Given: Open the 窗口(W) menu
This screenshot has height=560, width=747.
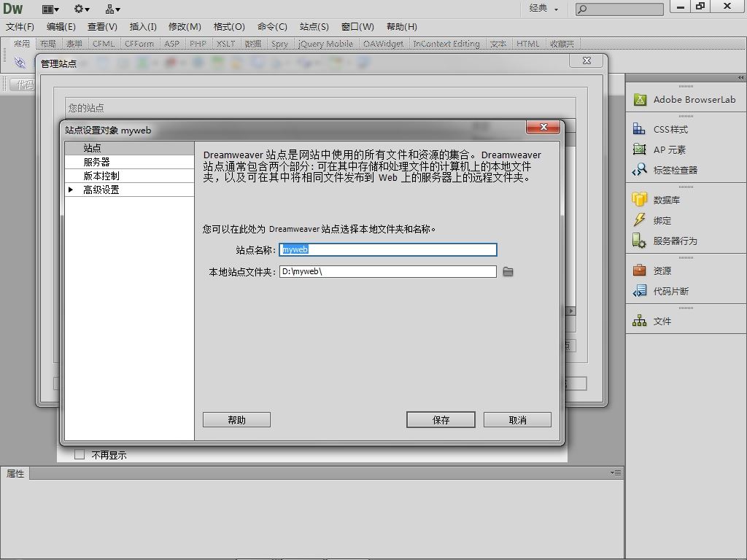Looking at the screenshot, I should pyautogui.click(x=357, y=27).
